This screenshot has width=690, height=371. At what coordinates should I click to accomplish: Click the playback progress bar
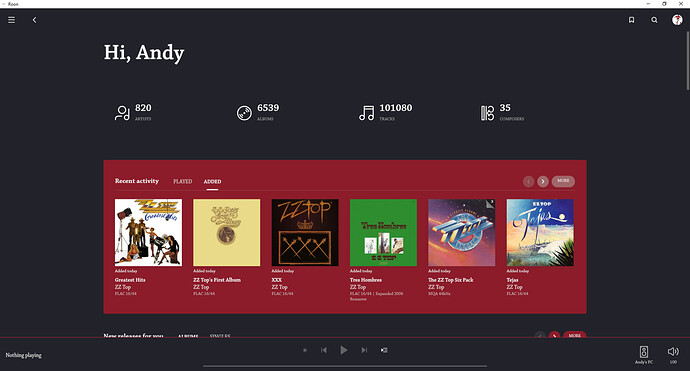coord(345,366)
